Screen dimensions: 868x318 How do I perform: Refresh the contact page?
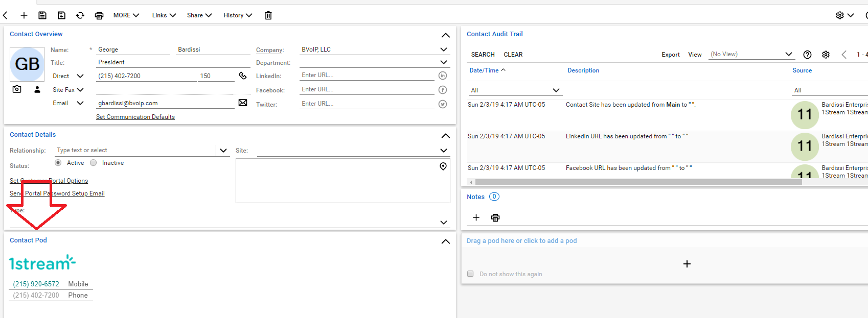pos(80,15)
